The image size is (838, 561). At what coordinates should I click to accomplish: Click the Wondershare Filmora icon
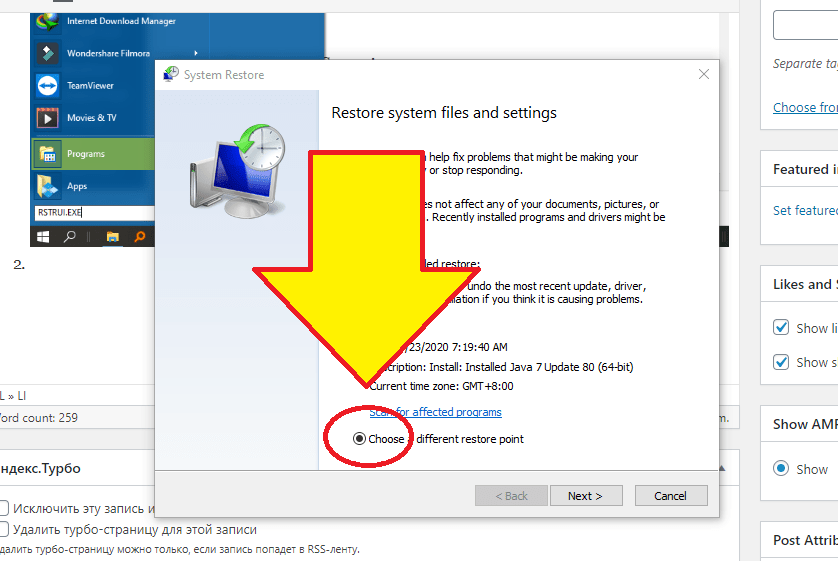coord(47,53)
